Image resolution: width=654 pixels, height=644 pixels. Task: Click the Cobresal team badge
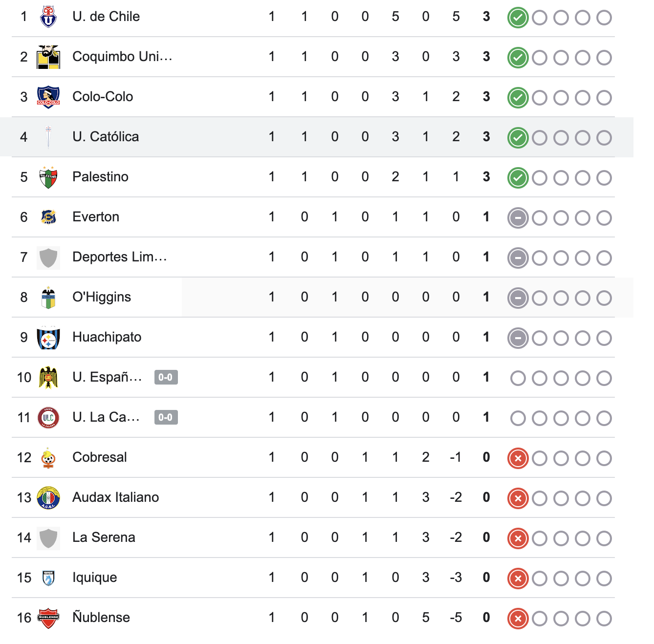(48, 457)
